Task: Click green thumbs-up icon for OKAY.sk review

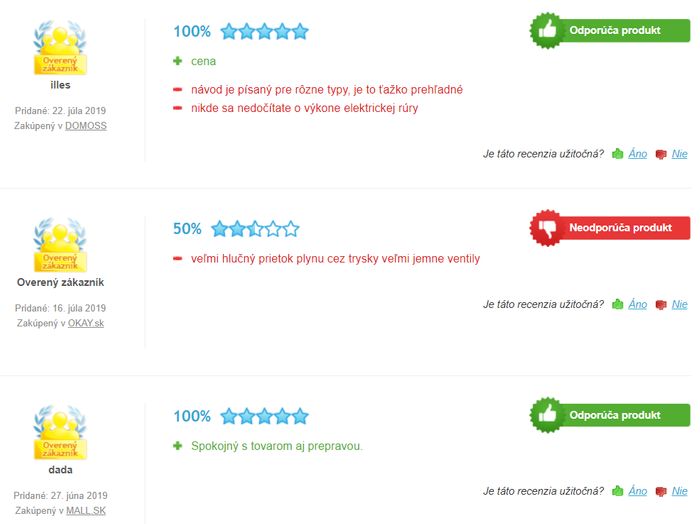Action: point(617,304)
